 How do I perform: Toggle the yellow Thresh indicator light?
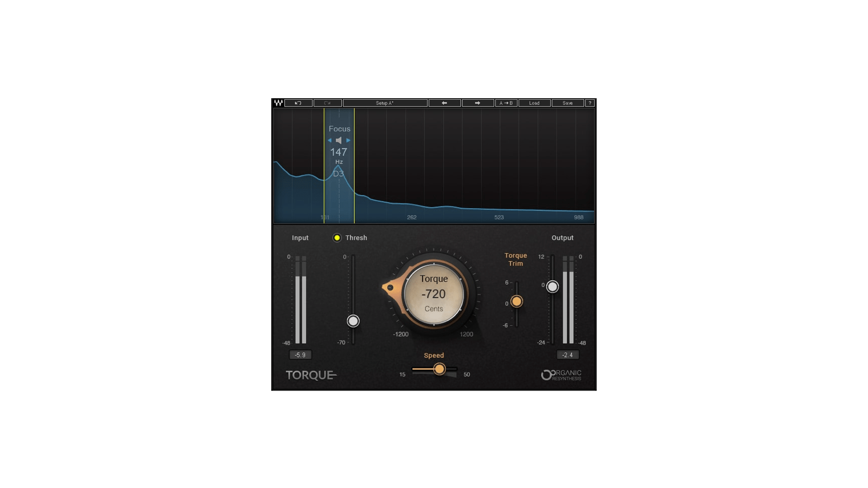337,237
